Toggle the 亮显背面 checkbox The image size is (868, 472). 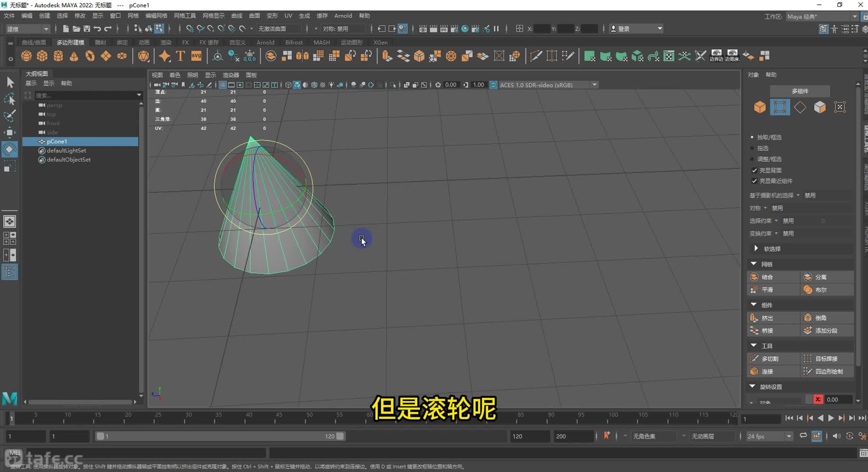(x=754, y=170)
